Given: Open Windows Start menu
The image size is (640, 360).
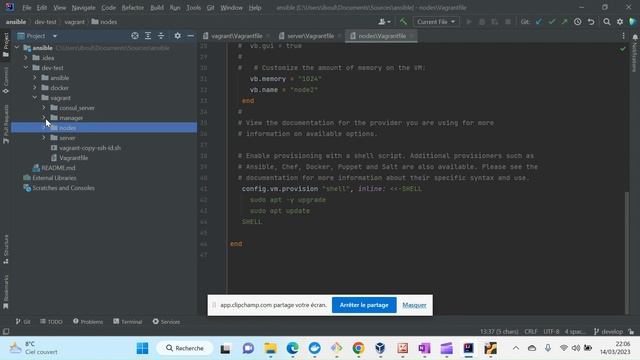Looking at the screenshot, I should [142, 348].
